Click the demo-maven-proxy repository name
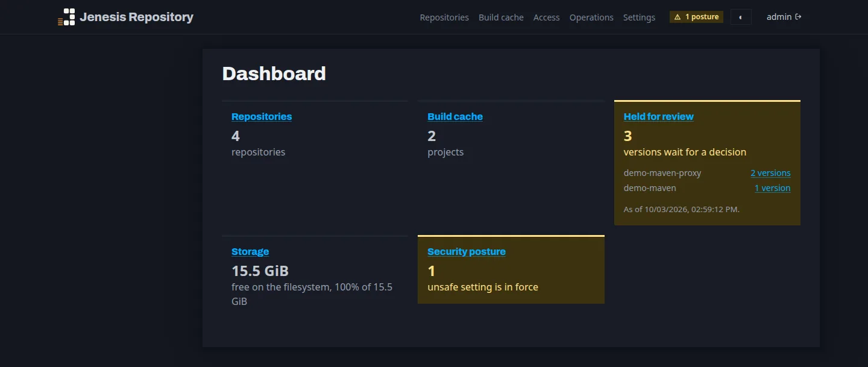The image size is (868, 367). [x=662, y=173]
